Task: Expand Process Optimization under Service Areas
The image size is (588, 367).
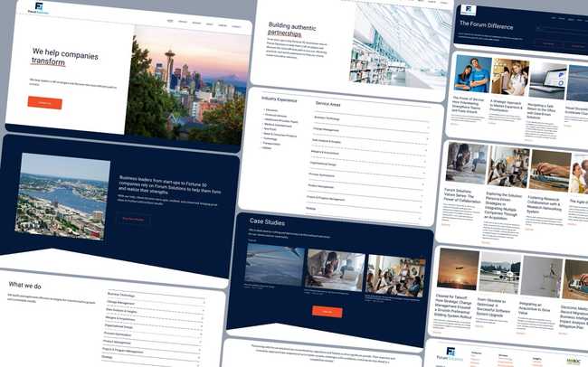Action: click(366, 175)
